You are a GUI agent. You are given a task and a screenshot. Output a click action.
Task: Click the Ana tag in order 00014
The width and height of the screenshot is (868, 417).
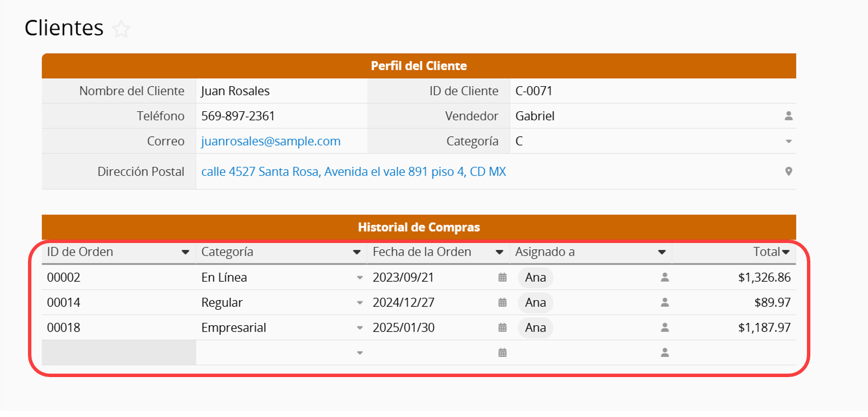(x=535, y=302)
